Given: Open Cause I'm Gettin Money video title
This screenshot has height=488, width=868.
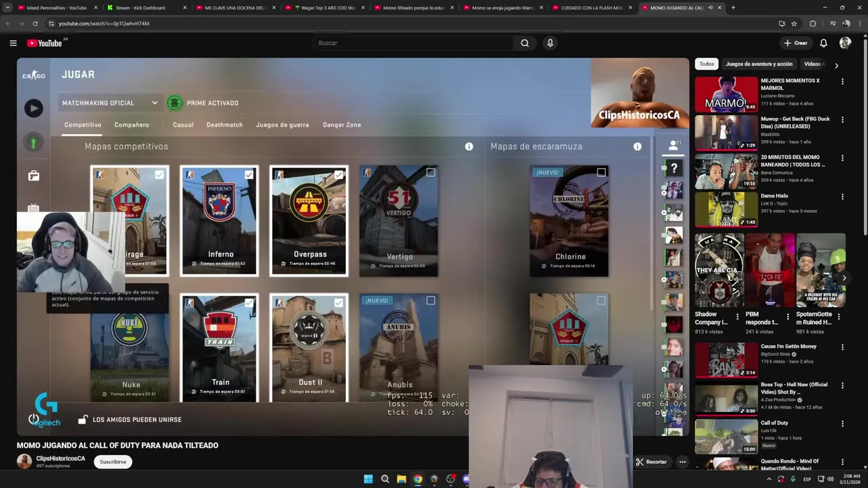Looking at the screenshot, I should [x=789, y=346].
